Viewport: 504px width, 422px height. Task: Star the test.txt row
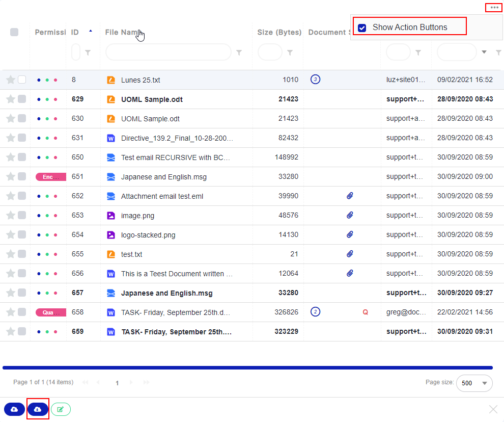point(11,254)
